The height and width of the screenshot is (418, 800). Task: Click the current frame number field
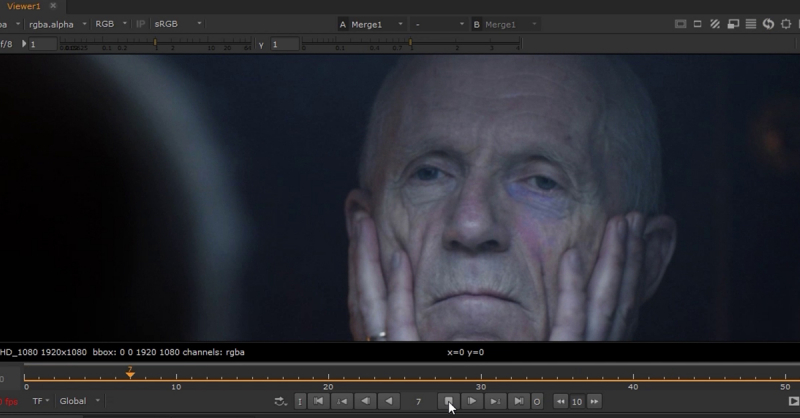(x=418, y=401)
